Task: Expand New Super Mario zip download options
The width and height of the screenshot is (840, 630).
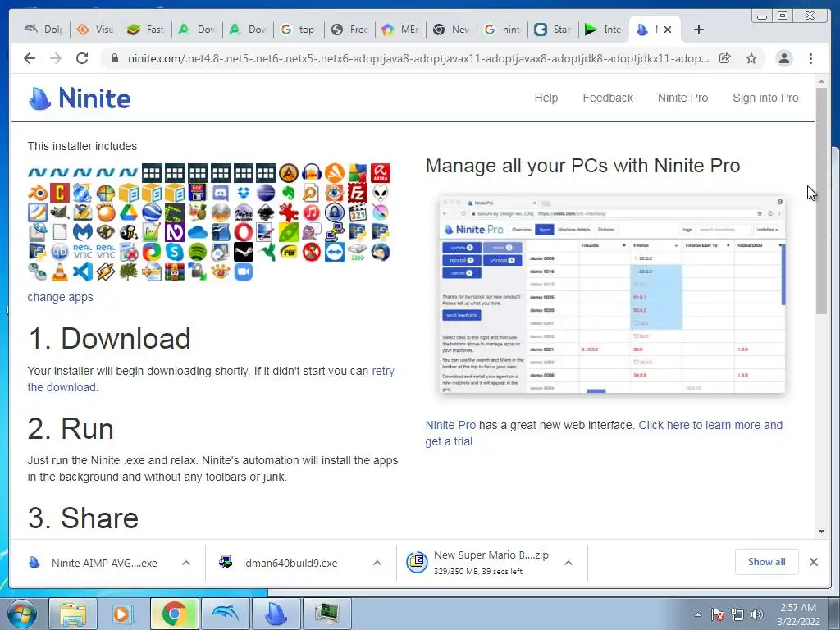Action: (568, 563)
